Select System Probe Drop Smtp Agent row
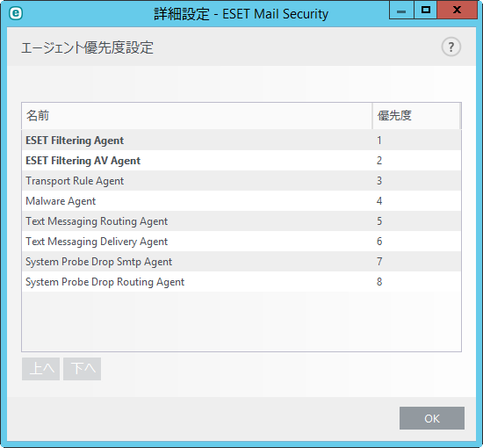The image size is (483, 448). pyautogui.click(x=241, y=262)
